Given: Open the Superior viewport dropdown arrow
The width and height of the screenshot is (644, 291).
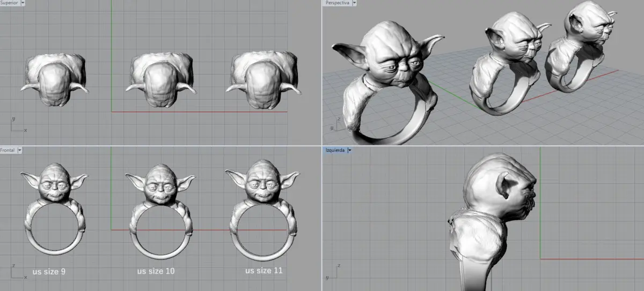Looking at the screenshot, I should (23, 3).
